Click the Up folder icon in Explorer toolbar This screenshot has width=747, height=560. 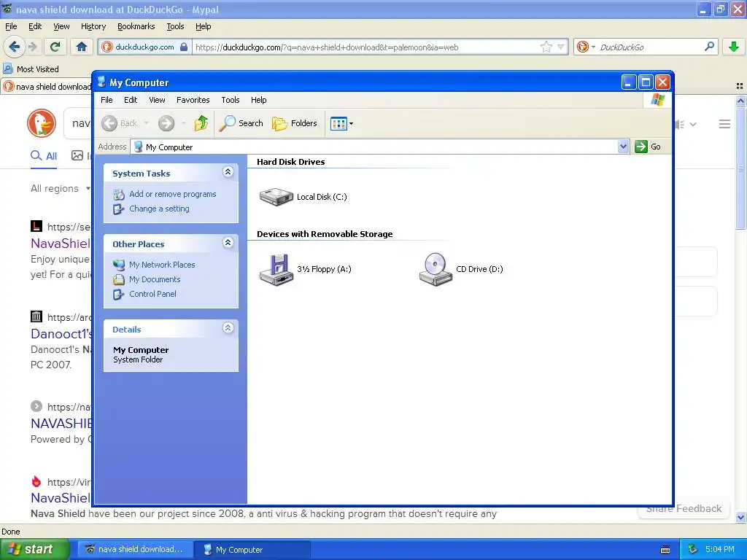click(x=201, y=123)
